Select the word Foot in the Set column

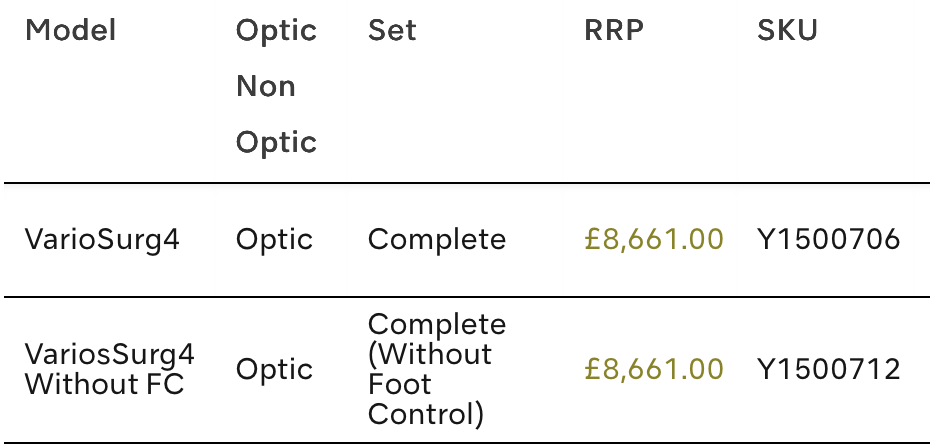coord(399,384)
